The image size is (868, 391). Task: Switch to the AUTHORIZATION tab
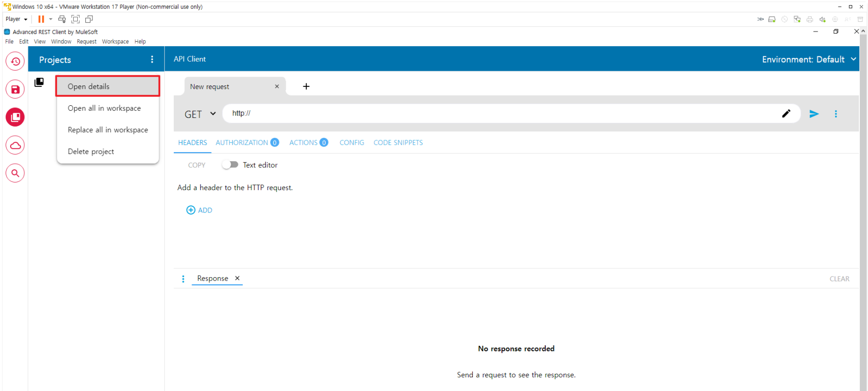coord(247,143)
